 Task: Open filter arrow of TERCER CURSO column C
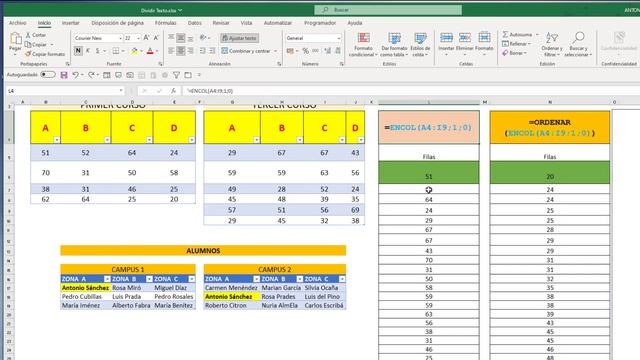point(342,140)
